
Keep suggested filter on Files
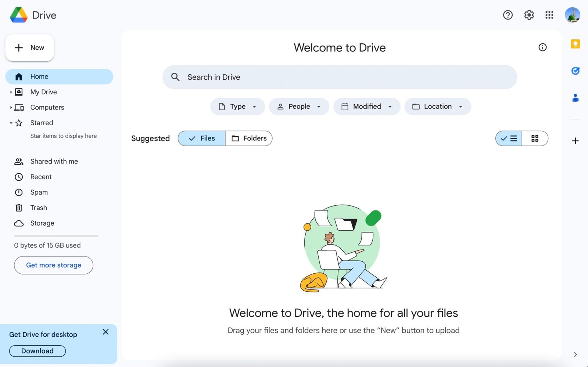201,138
